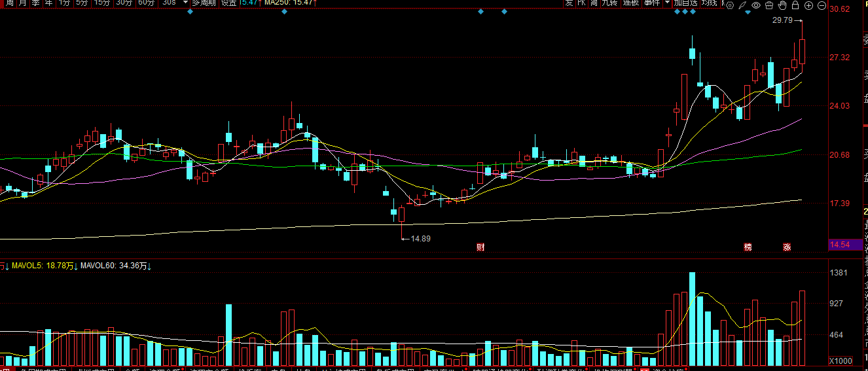Image resolution: width=868 pixels, height=371 pixels.
Task: Click the 涨 marker below the chart
Action: pyautogui.click(x=787, y=247)
